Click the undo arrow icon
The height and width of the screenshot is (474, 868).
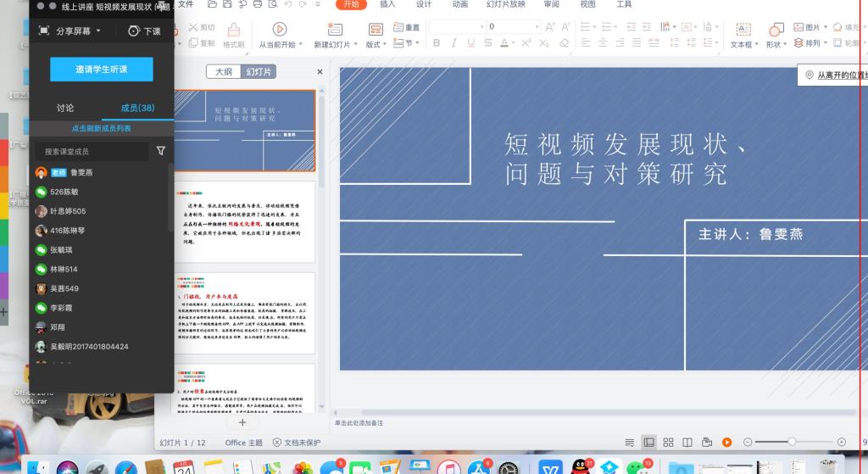point(288,4)
